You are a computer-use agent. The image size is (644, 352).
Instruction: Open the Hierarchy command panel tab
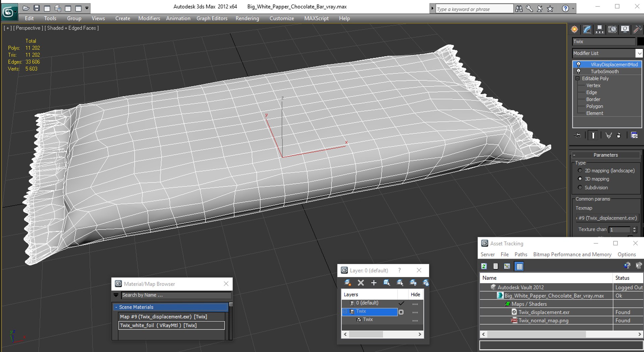pyautogui.click(x=599, y=30)
